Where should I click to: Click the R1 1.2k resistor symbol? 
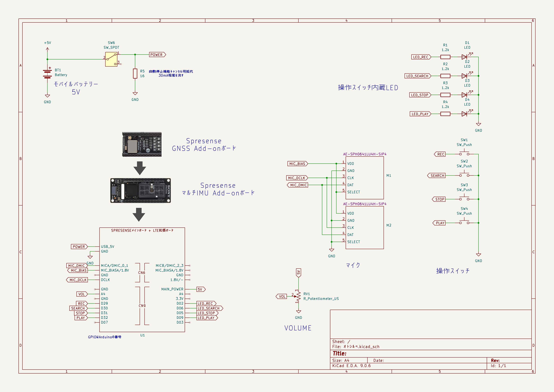point(445,57)
